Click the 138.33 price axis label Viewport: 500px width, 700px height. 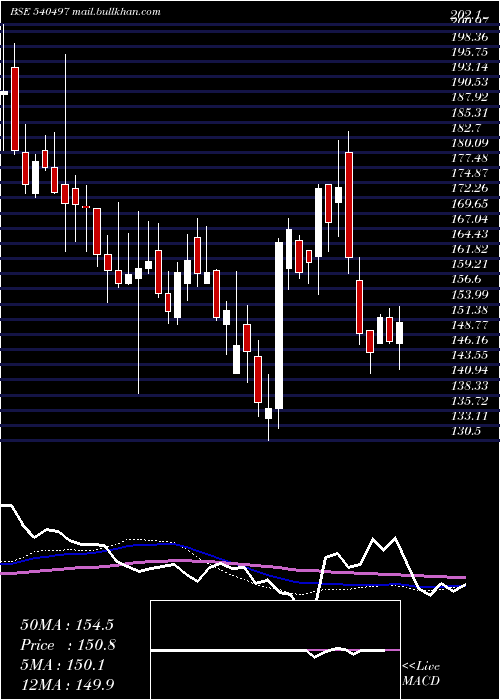[x=469, y=385]
